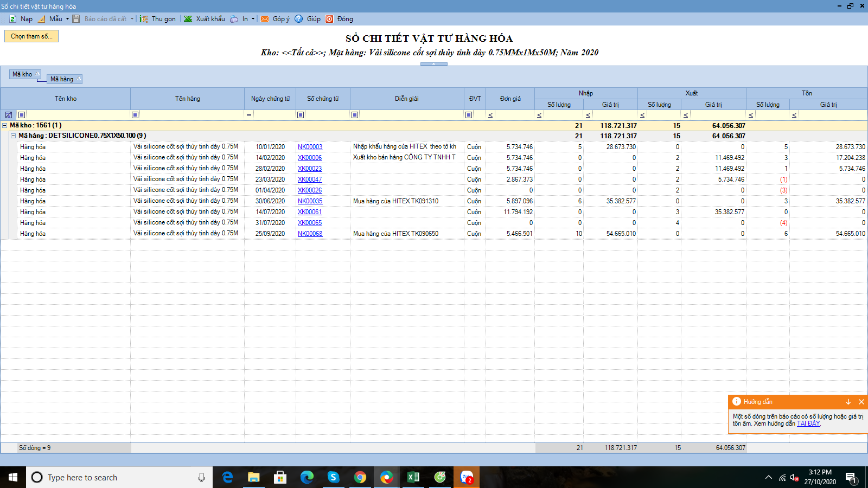Click the Đóng toolbar label
Screen dimensions: 868x488
[345, 19]
